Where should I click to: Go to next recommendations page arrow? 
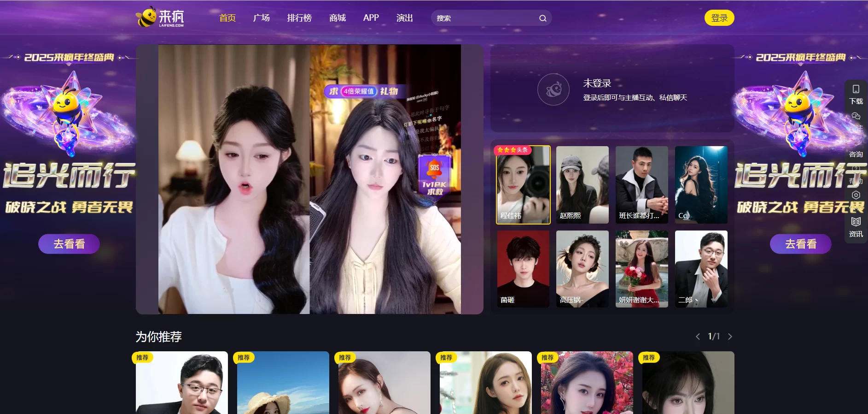coord(730,337)
